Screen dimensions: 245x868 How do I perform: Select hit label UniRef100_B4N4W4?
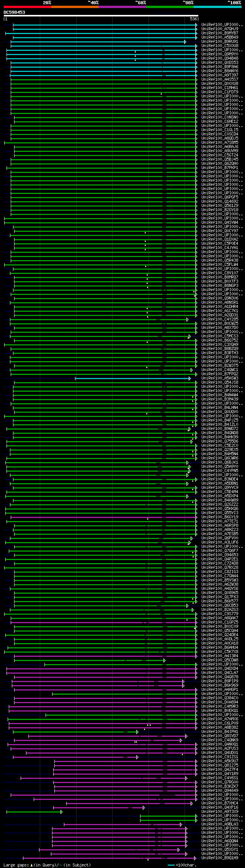pos(220,395)
